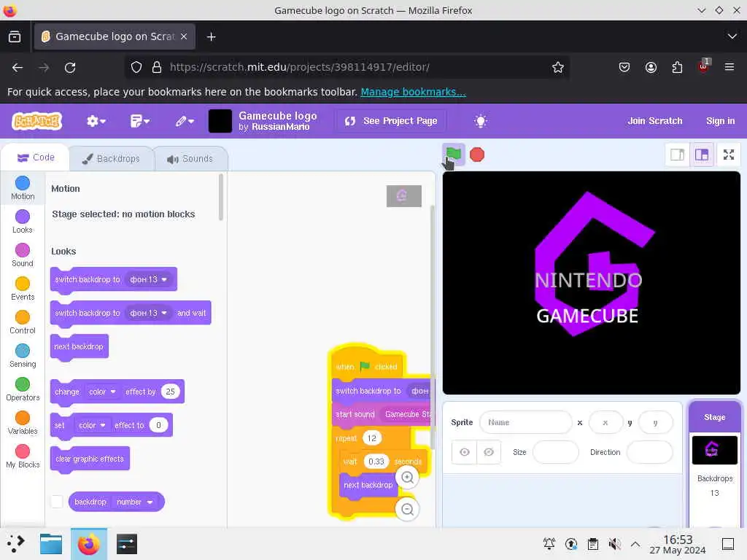Click Sign in link
Screen dimensions: 747x560
point(720,121)
